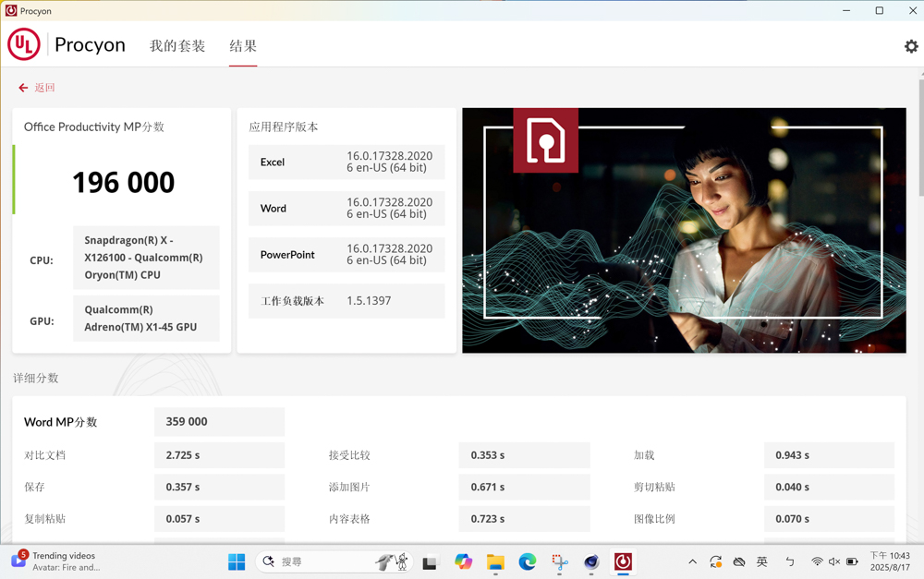Image resolution: width=924 pixels, height=579 pixels.
Task: Open Wi-Fi network settings in tray
Action: 817,562
